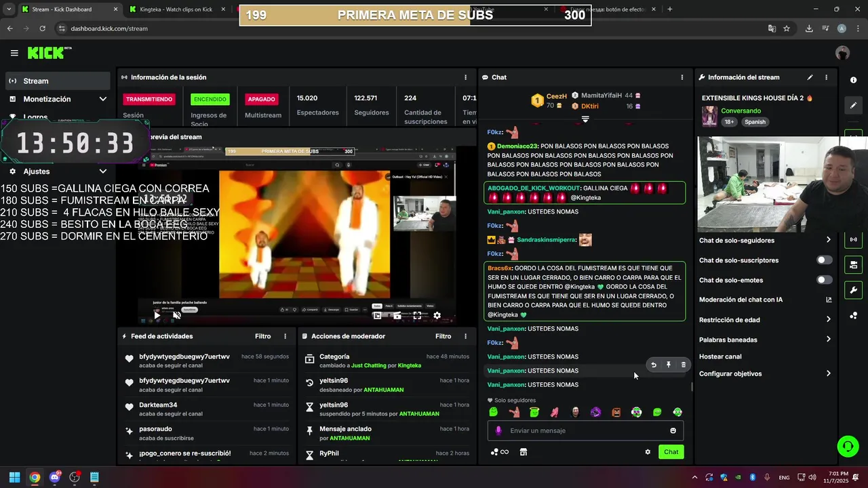Viewport: 868px width, 488px height.
Task: Open a new browser tab
Action: (670, 9)
